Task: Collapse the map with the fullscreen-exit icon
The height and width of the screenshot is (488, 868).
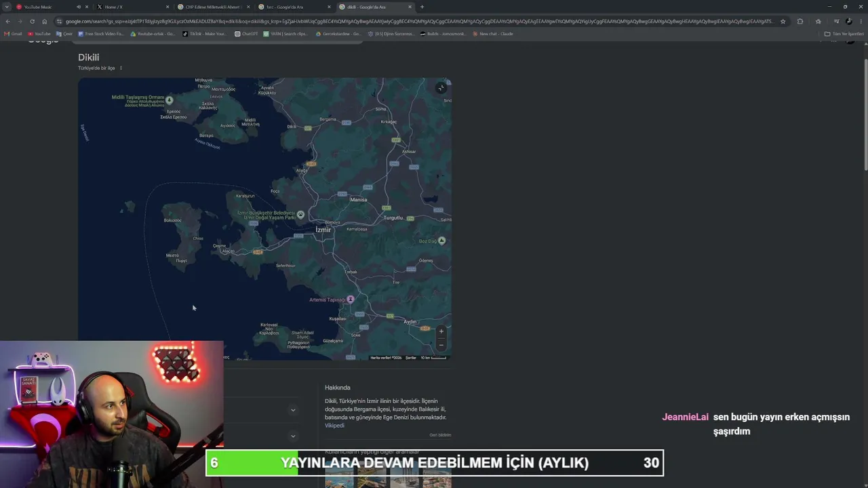Action: 441,87
